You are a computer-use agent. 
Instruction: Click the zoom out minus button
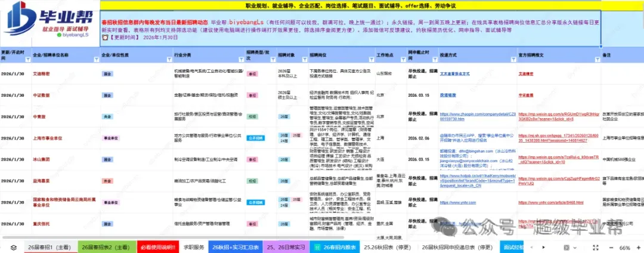coord(611,248)
